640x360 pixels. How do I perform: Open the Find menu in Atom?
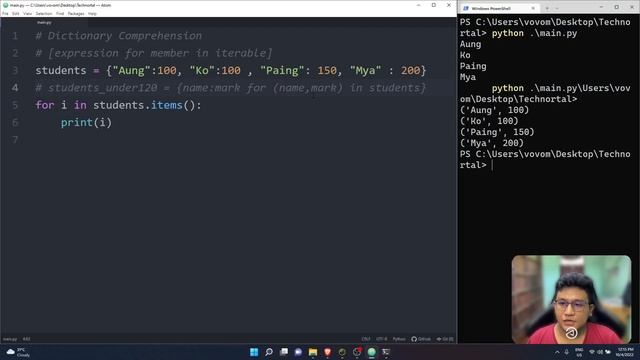pos(60,13)
